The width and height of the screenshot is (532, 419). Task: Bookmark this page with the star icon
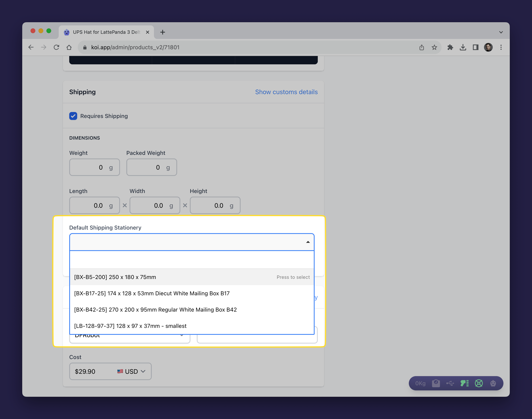[434, 47]
